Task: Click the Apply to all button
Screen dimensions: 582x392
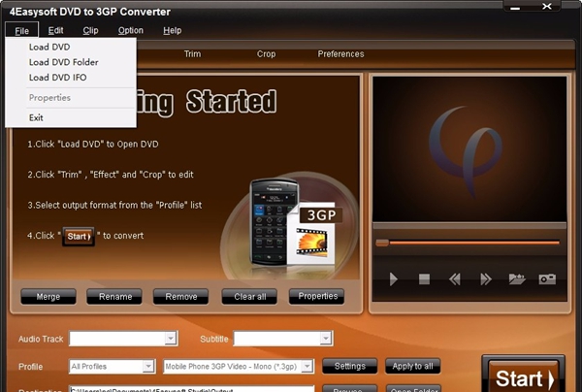Action: [413, 366]
